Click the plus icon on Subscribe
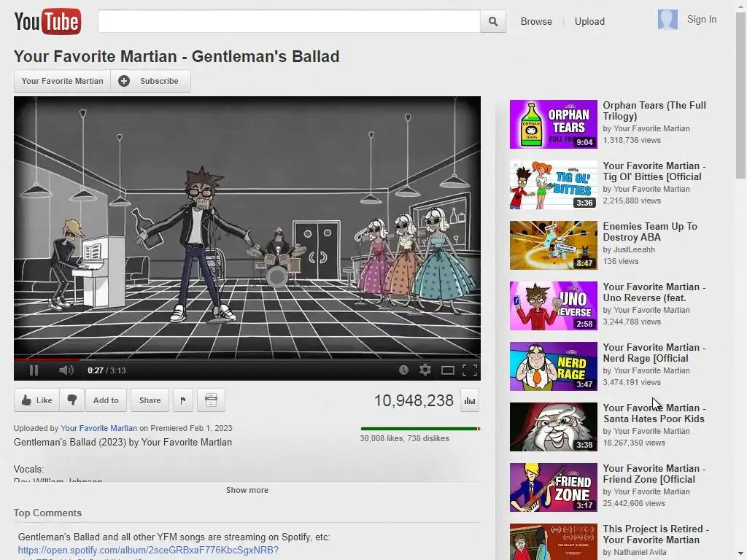The height and width of the screenshot is (560, 747). point(124,81)
